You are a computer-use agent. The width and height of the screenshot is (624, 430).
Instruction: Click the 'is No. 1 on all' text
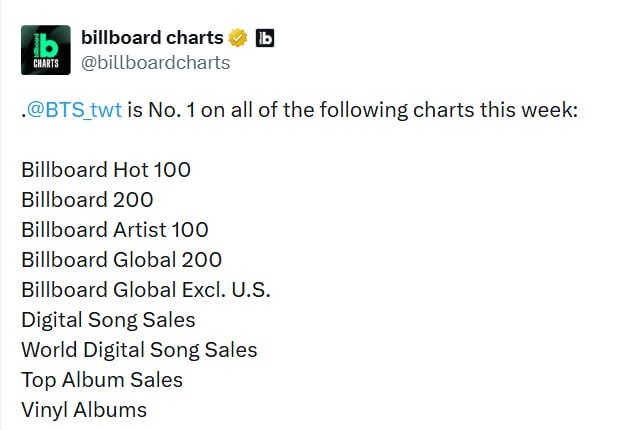pyautogui.click(x=188, y=110)
